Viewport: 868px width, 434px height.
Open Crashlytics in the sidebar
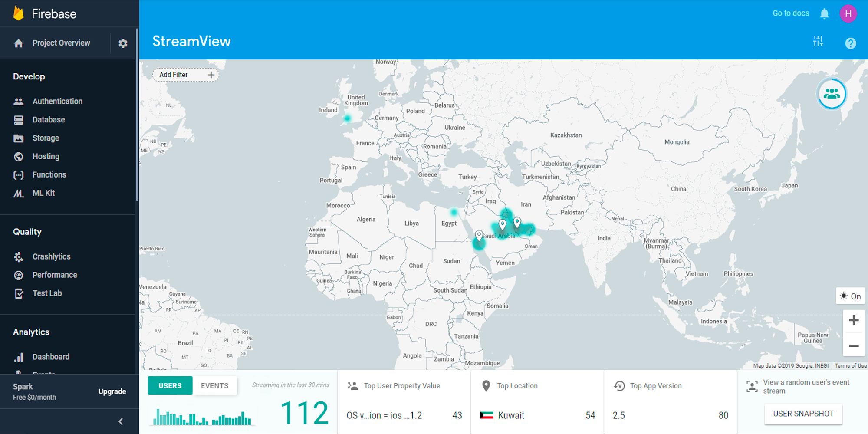pyautogui.click(x=51, y=256)
